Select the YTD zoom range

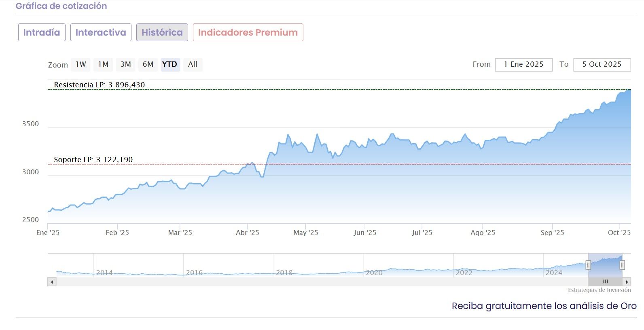pyautogui.click(x=169, y=64)
